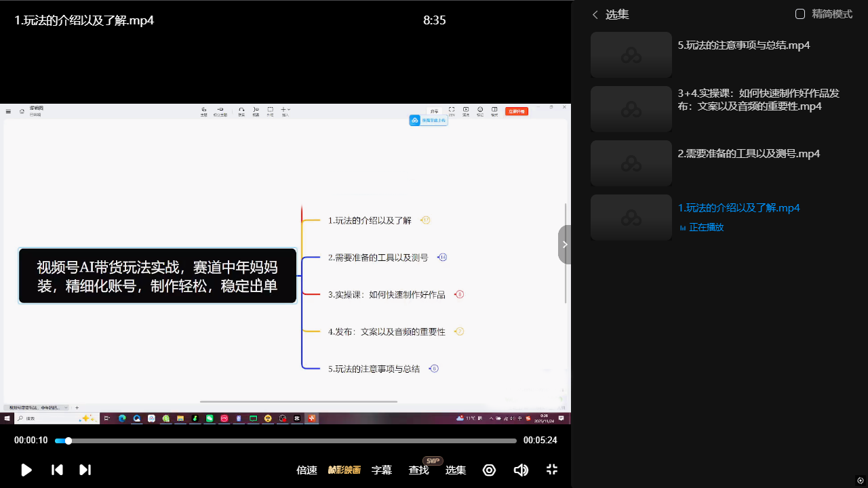Viewport: 868px width, 488px height.
Task: Exit fullscreen with the shrink icon
Action: tap(552, 470)
